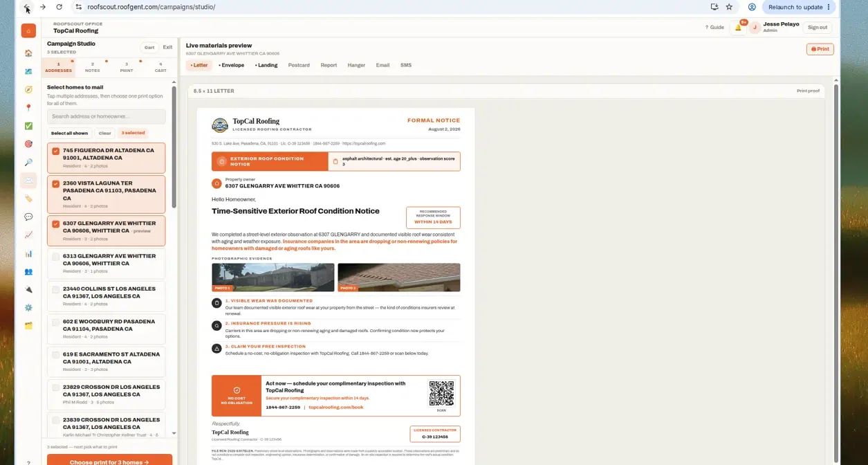
Task: Switch preview to Hanger tab
Action: coord(356,65)
